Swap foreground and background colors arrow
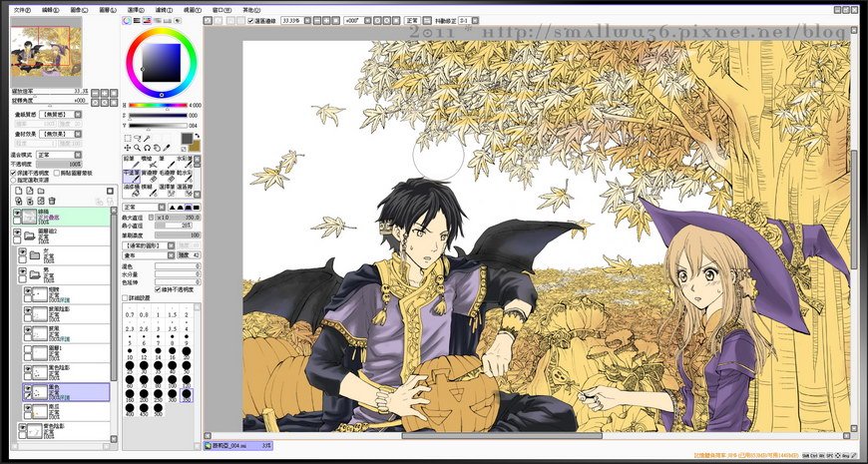The width and height of the screenshot is (868, 464). (x=197, y=136)
